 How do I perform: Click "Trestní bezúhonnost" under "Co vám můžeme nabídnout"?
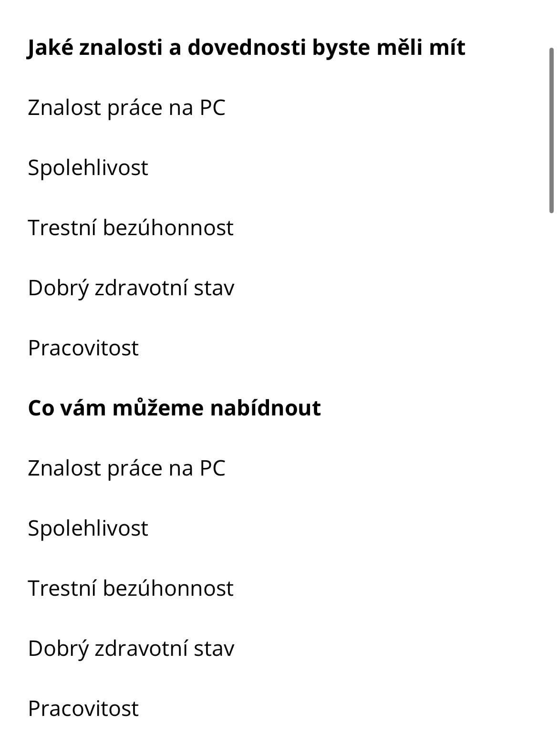[x=131, y=588]
